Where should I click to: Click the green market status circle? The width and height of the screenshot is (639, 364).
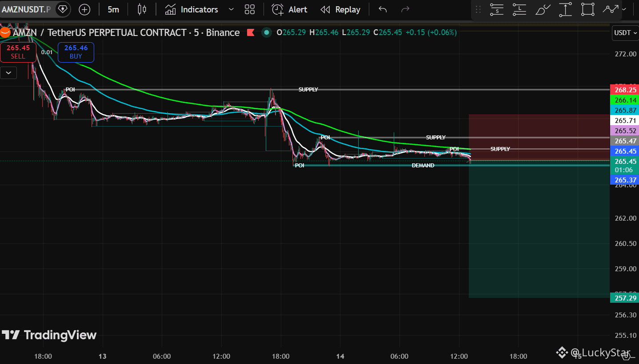267,32
